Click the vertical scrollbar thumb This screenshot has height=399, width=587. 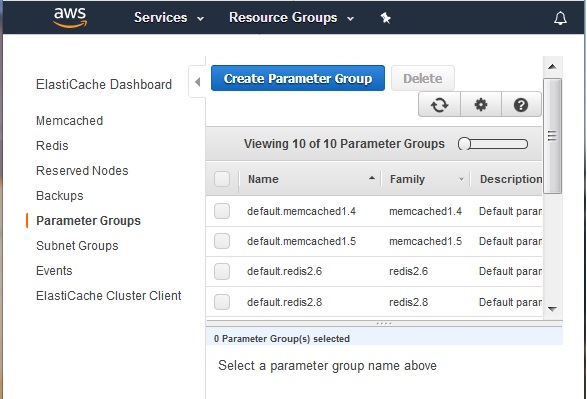[x=552, y=136]
